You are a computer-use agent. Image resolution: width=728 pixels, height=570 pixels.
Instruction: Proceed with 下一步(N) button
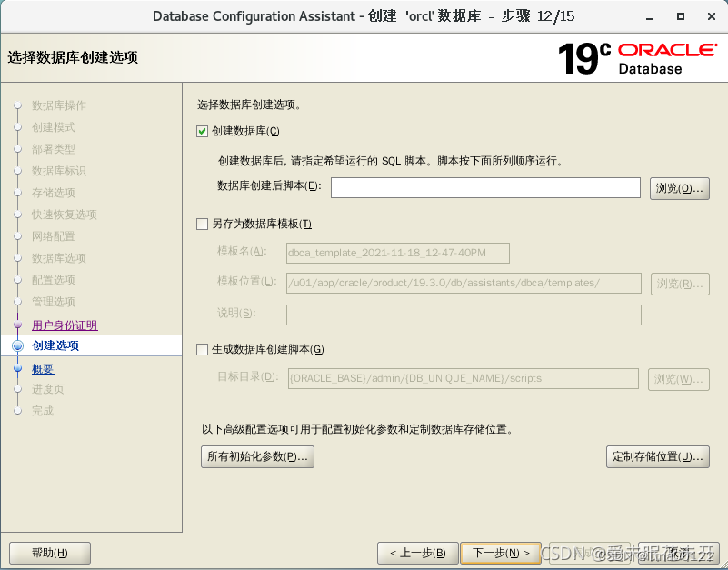point(501,553)
